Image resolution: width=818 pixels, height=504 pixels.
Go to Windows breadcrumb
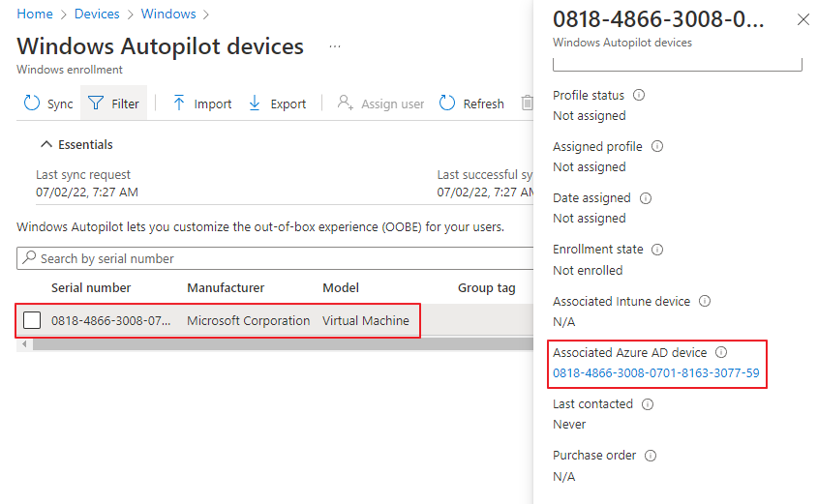coord(168,14)
